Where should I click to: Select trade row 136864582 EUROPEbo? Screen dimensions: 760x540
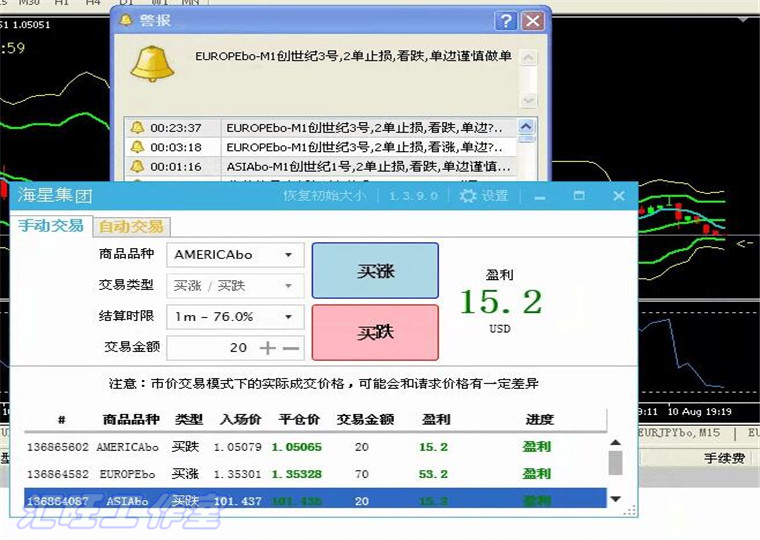315,474
